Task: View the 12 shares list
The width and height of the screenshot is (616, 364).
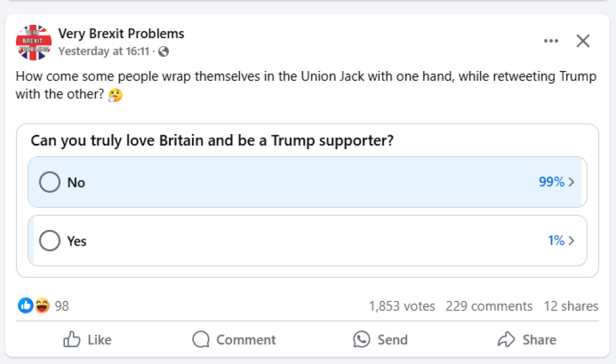Action: click(x=570, y=306)
